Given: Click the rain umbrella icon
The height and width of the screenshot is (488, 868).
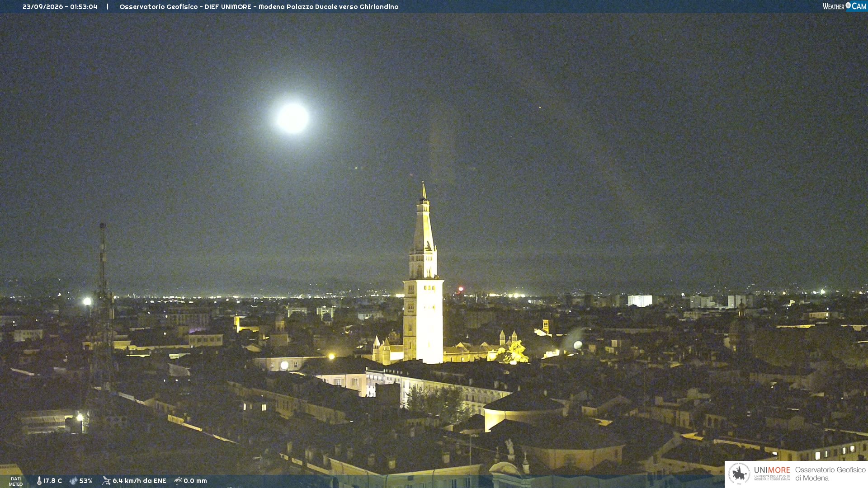Looking at the screenshot, I should tap(178, 481).
